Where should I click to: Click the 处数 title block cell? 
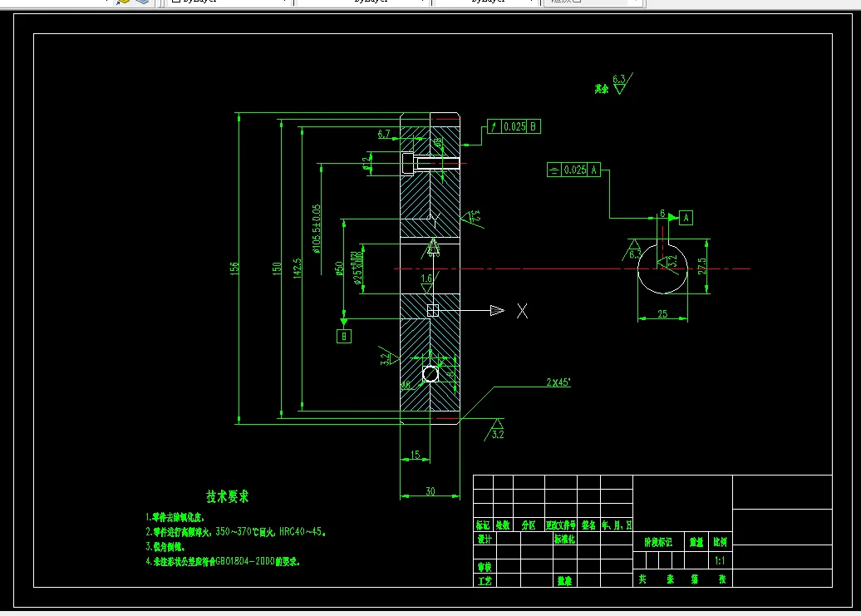503,525
